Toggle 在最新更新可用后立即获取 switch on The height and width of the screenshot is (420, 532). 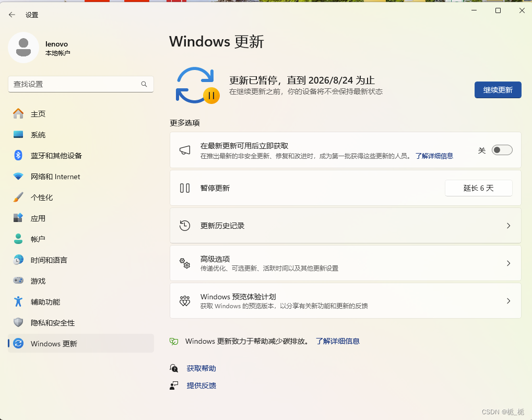[502, 150]
